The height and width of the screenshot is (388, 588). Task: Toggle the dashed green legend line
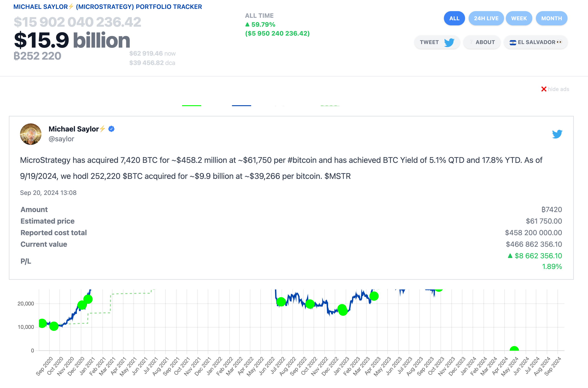coord(330,106)
